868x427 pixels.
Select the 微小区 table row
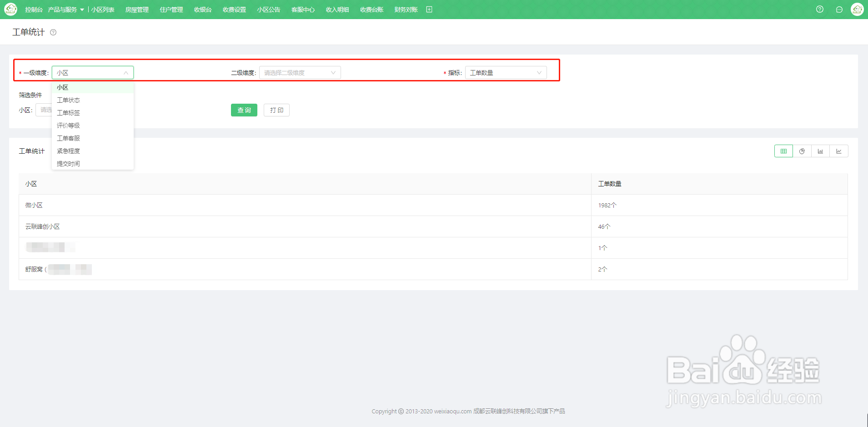point(433,205)
